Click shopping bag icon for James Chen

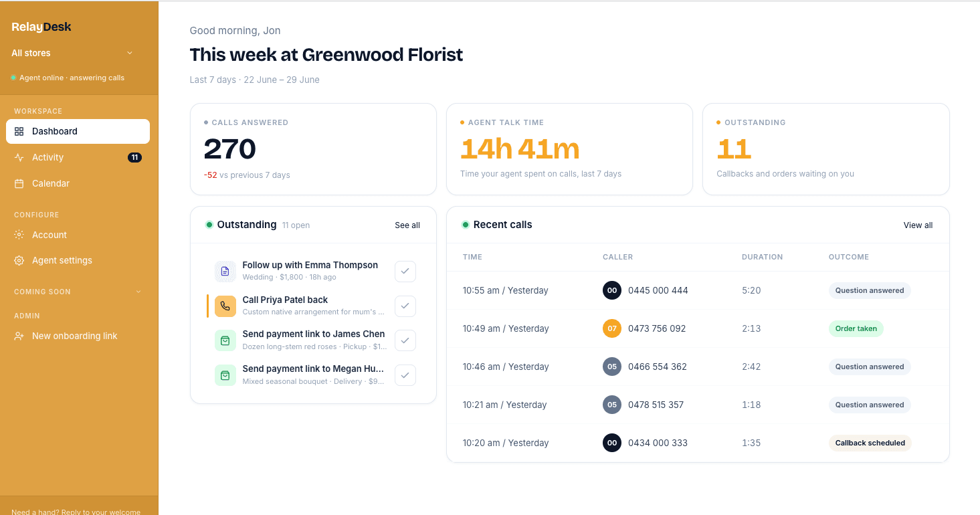pyautogui.click(x=225, y=340)
